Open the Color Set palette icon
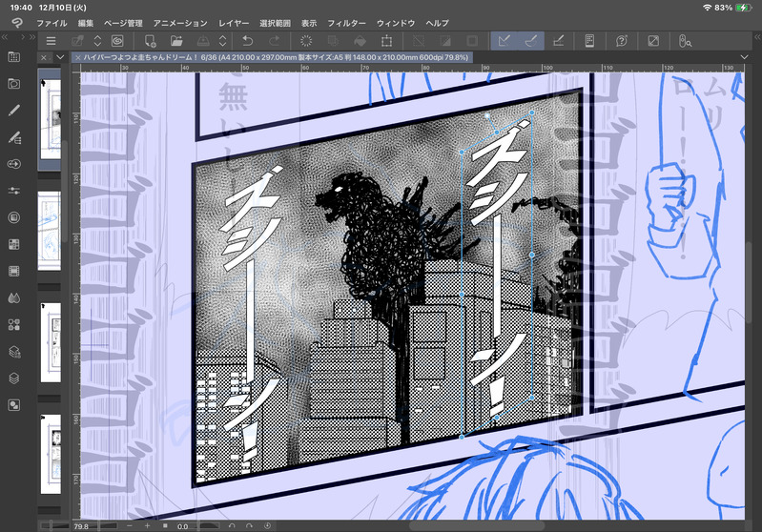This screenshot has height=532, width=762. click(14, 244)
